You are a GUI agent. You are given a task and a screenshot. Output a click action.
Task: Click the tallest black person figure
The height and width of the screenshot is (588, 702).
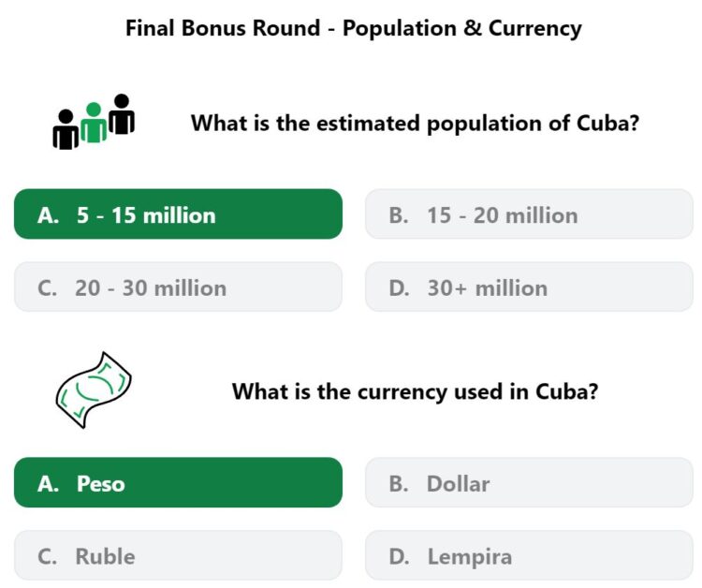(x=122, y=113)
